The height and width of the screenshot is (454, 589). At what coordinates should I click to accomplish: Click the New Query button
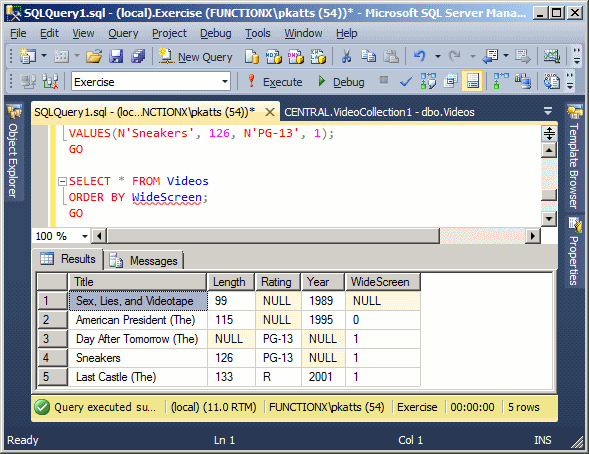coord(195,57)
